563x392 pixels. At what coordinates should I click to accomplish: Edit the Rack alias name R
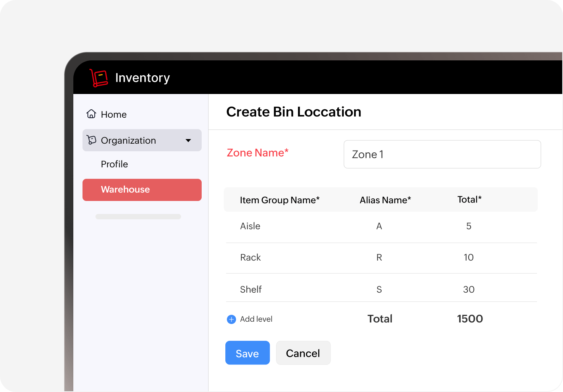tap(379, 258)
